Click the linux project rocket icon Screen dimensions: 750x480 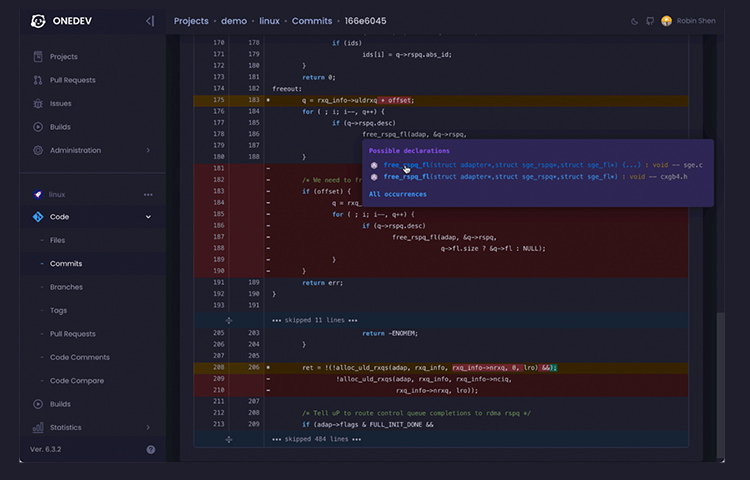coord(38,194)
